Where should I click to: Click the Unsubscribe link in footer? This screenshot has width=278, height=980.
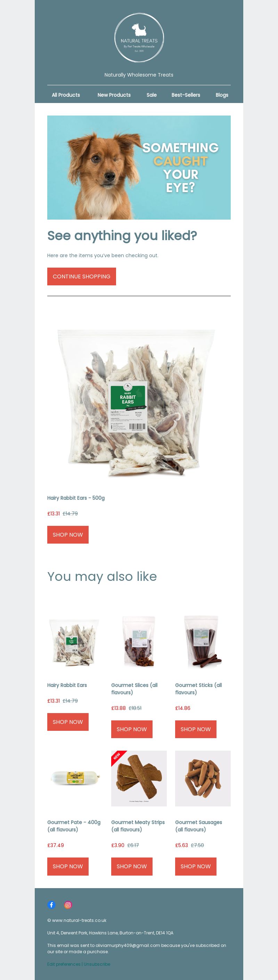coord(97,964)
